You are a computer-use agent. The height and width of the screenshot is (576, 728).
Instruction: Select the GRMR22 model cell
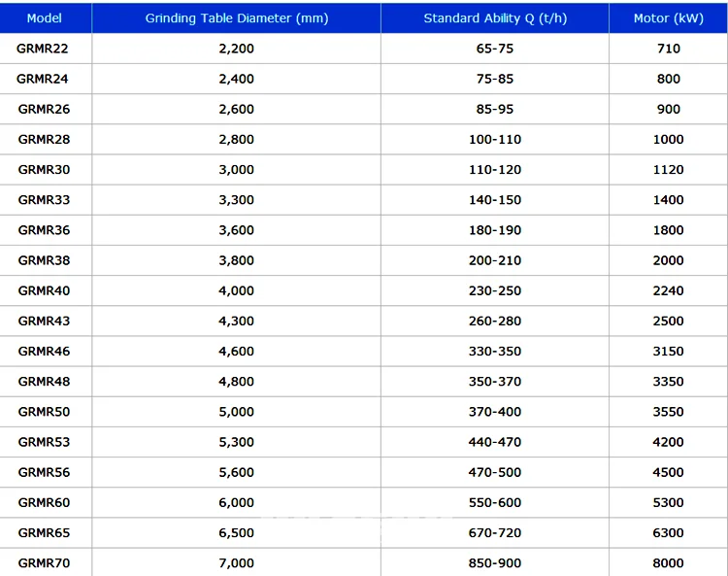[x=44, y=48]
